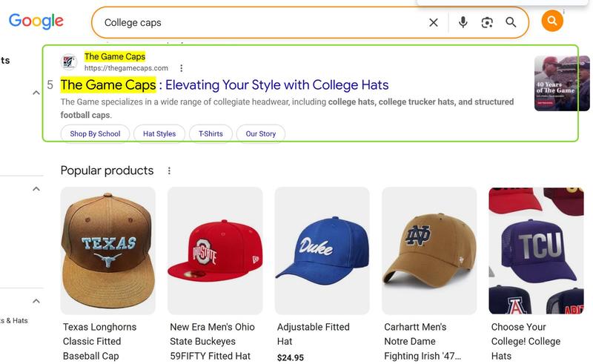Screen dimensions: 593x364
Task: Open the T-Shirts sitelink
Action: pyautogui.click(x=211, y=133)
